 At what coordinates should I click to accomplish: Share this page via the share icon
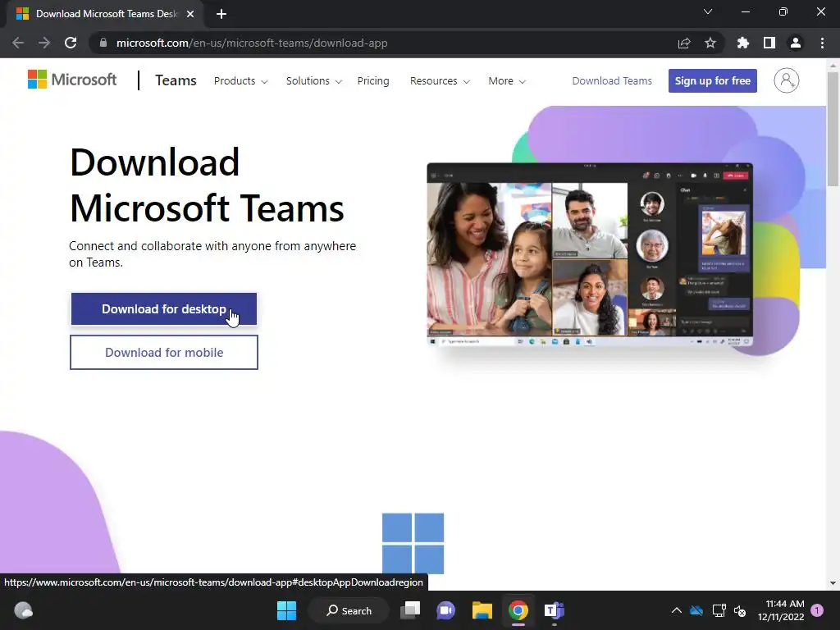[x=684, y=43]
